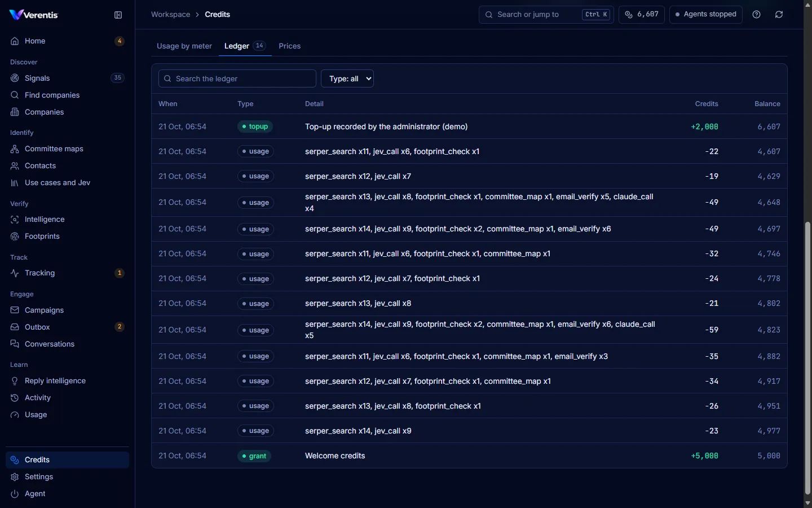This screenshot has height=508, width=812.
Task: Open Usage page in sidebar
Action: coord(67,414)
